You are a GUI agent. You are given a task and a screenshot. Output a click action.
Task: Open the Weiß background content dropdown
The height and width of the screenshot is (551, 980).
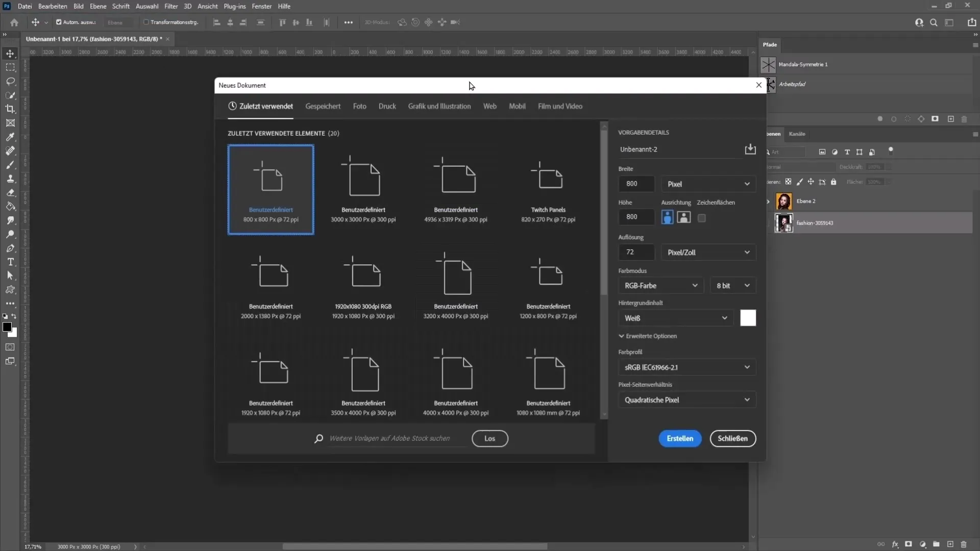pyautogui.click(x=676, y=318)
